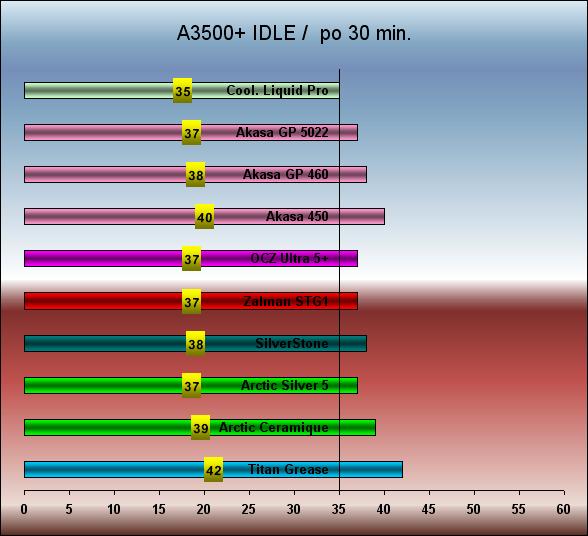This screenshot has height=536, width=588.
Task: Select the axis tick label 60
Action: (564, 509)
